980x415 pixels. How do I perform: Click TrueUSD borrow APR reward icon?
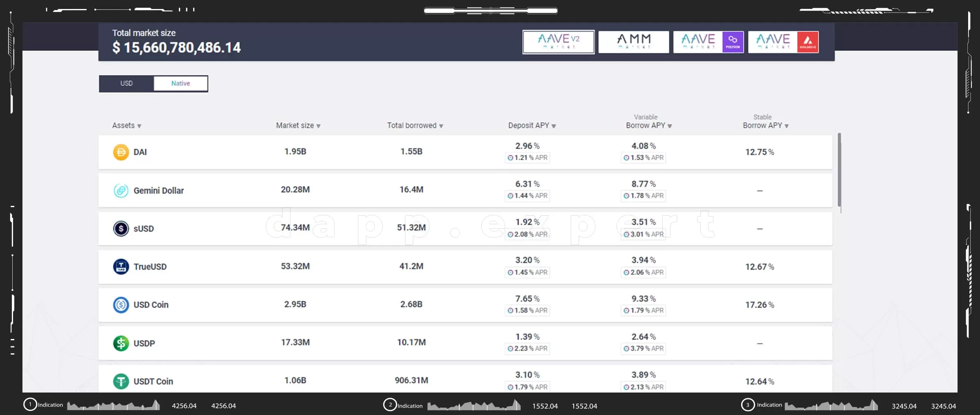click(x=626, y=272)
